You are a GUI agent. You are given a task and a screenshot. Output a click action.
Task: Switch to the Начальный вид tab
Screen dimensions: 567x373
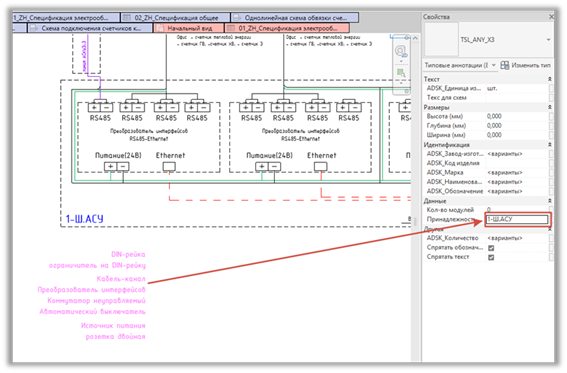point(189,28)
